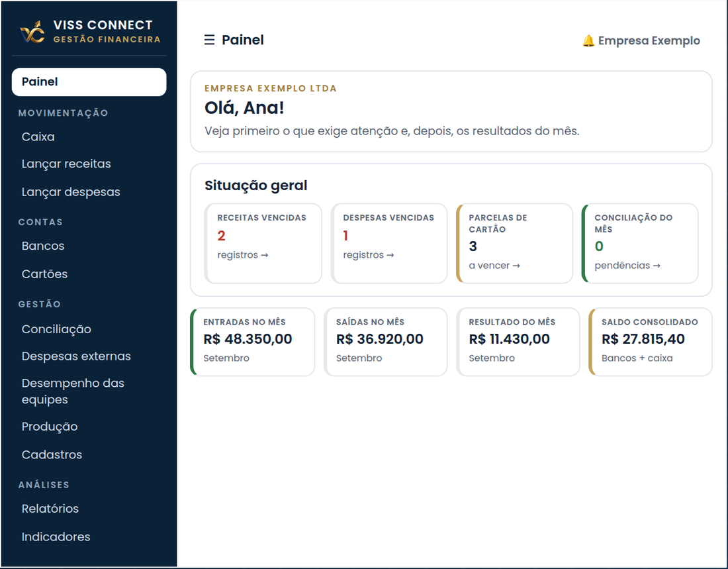728x569 pixels.
Task: Open Empresa Exemplo account label
Action: point(649,41)
